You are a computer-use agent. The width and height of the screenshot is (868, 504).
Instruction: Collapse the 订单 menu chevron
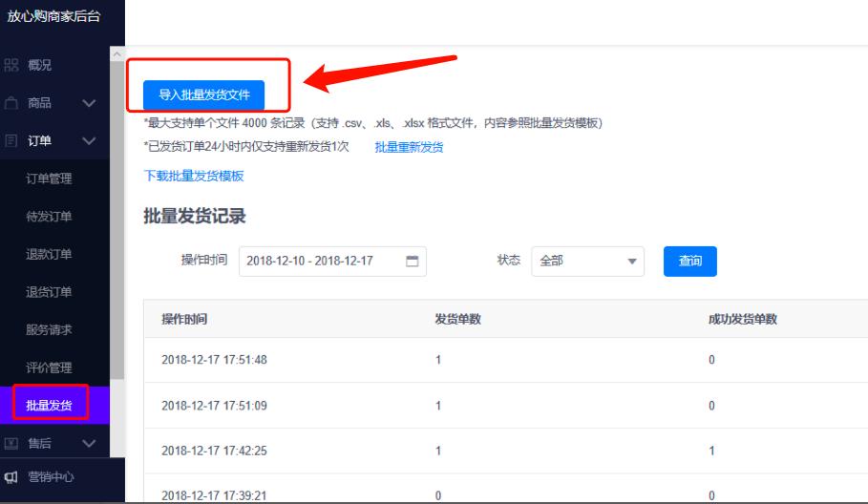(89, 140)
